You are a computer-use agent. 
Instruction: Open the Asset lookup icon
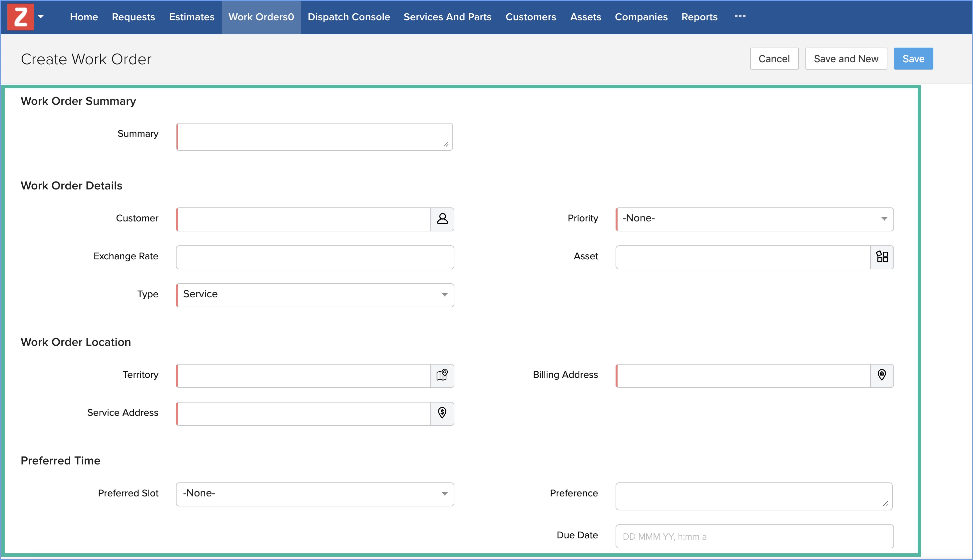click(881, 257)
